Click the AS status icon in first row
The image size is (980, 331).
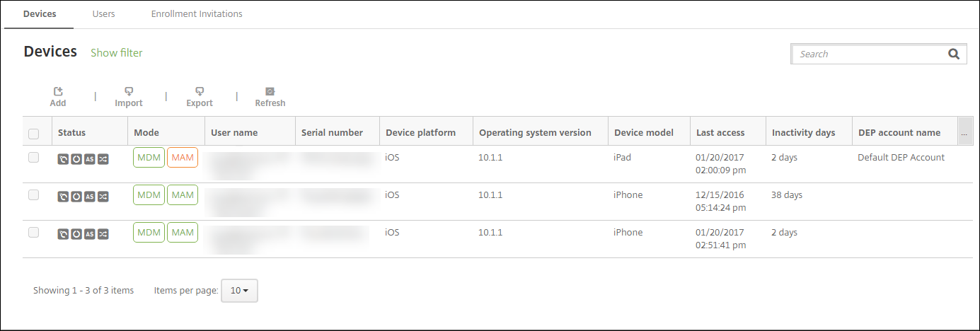pyautogui.click(x=89, y=158)
